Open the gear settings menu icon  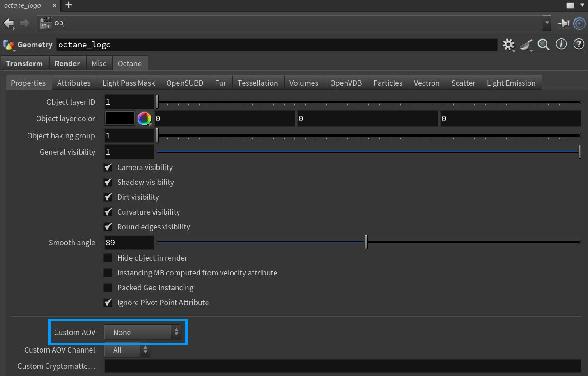click(x=509, y=45)
